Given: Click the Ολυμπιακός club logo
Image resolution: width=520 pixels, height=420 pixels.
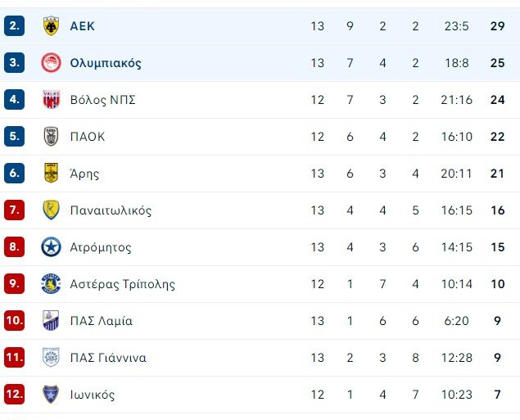Looking at the screenshot, I should click(51, 63).
